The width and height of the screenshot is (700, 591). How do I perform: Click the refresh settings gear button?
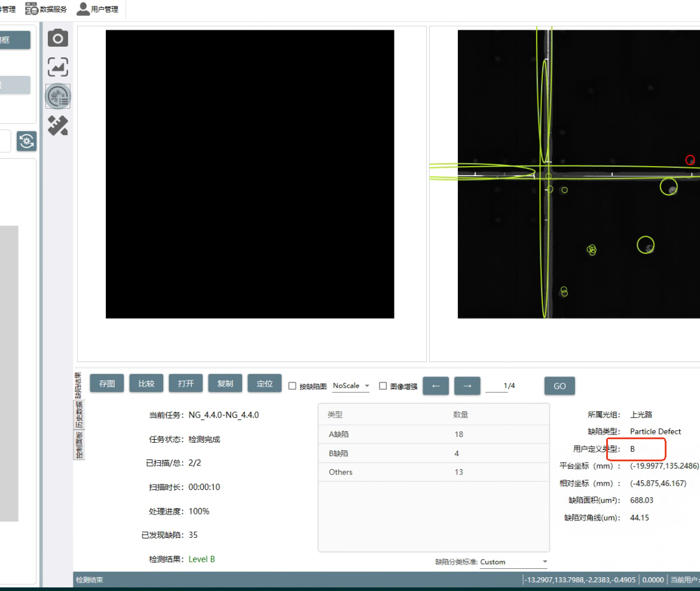click(27, 141)
